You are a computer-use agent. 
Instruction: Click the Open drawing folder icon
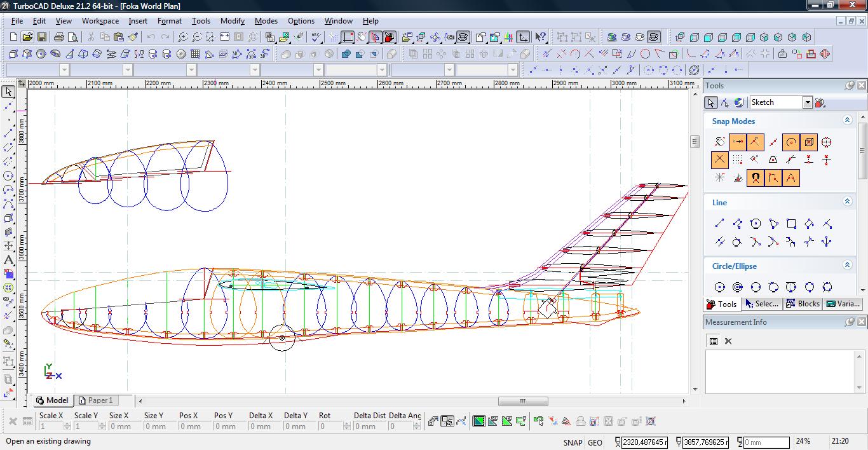(27, 37)
